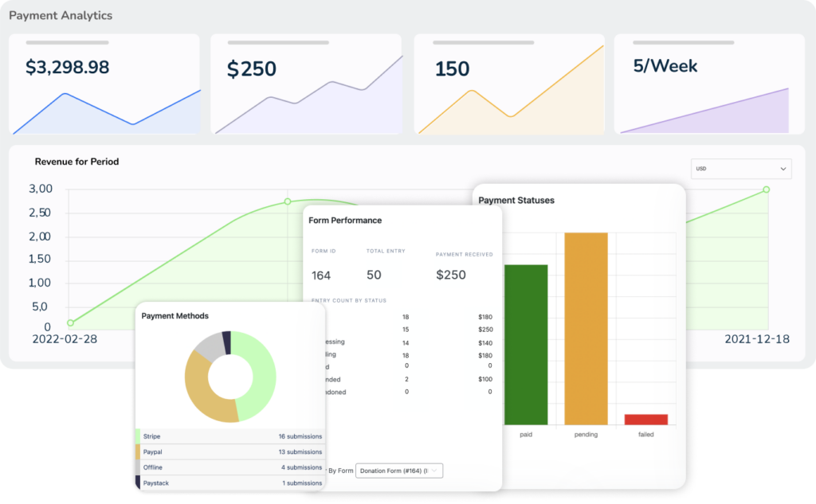Click the Offline legend label
The image size is (816, 504).
point(152,467)
